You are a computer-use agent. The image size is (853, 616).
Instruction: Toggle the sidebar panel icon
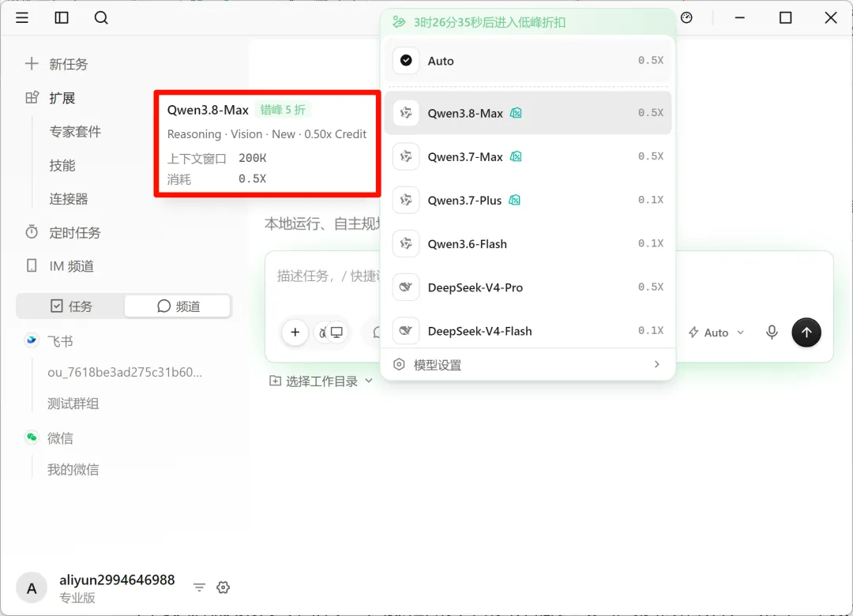point(62,18)
